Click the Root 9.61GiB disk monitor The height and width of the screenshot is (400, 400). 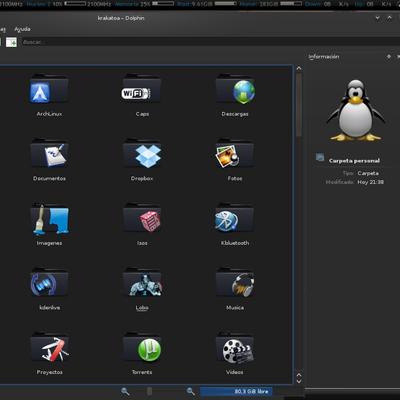click(x=207, y=4)
